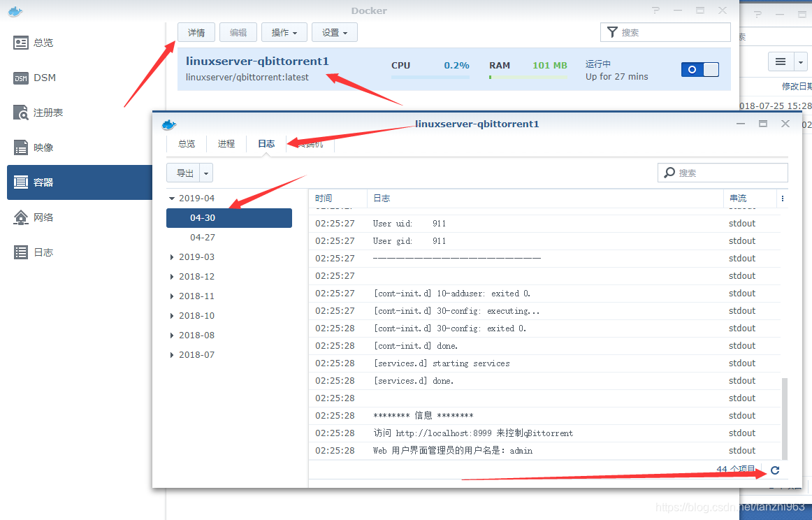The height and width of the screenshot is (520, 812).
Task: Select log row 'User uid: 911'
Action: tap(545, 223)
